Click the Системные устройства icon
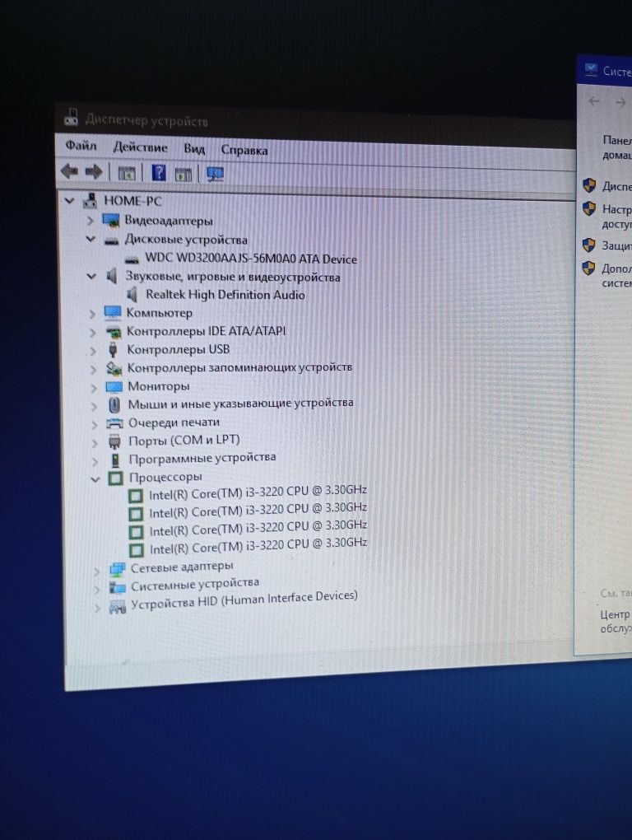 [x=117, y=588]
